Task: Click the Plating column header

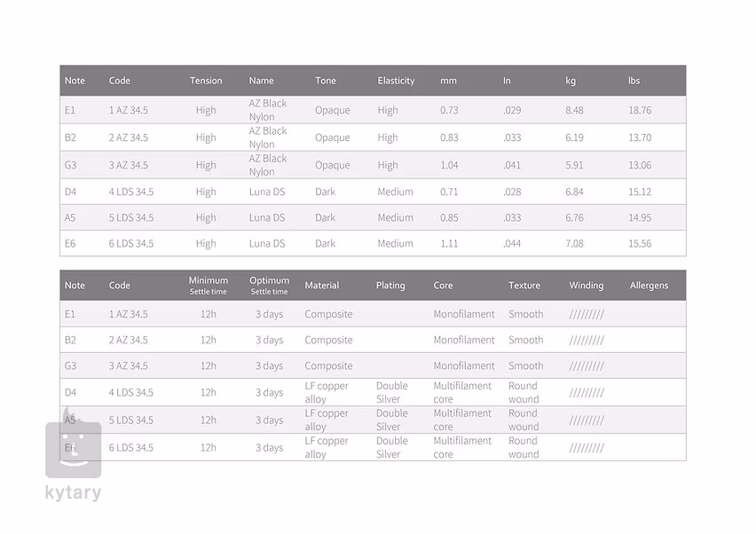Action: tap(390, 286)
